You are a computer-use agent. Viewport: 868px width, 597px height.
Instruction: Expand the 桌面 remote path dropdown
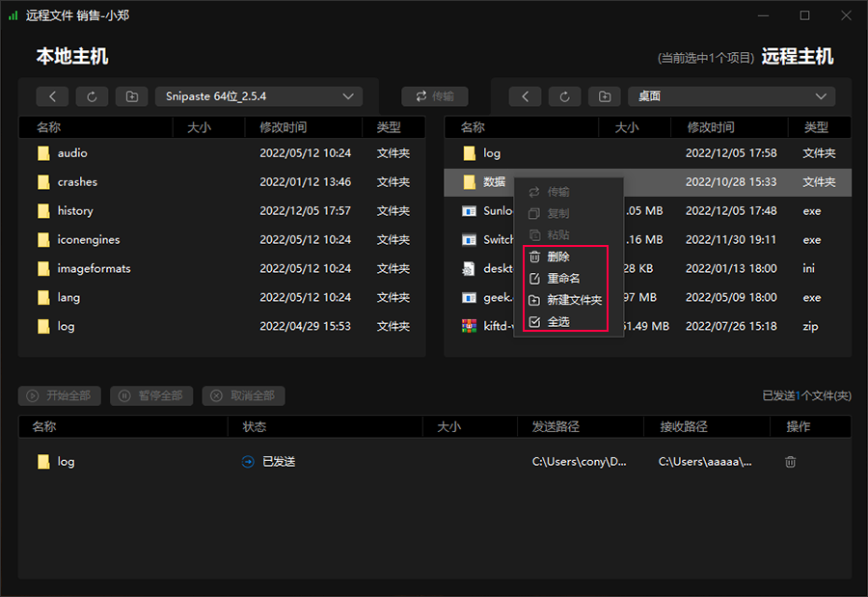(x=731, y=96)
